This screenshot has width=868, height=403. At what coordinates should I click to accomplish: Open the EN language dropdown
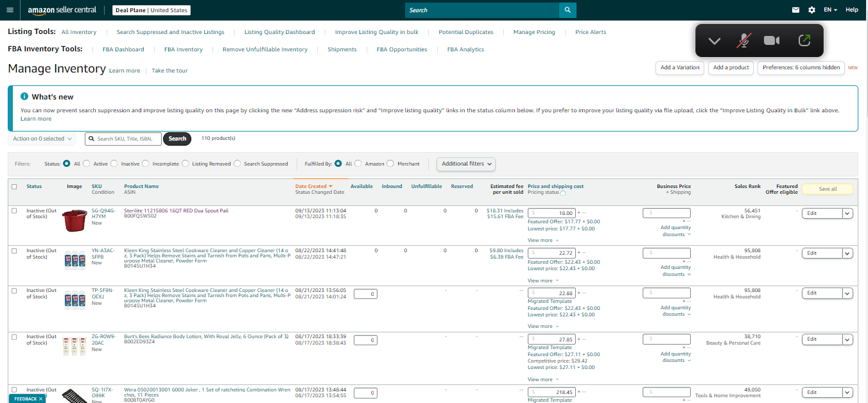(830, 10)
